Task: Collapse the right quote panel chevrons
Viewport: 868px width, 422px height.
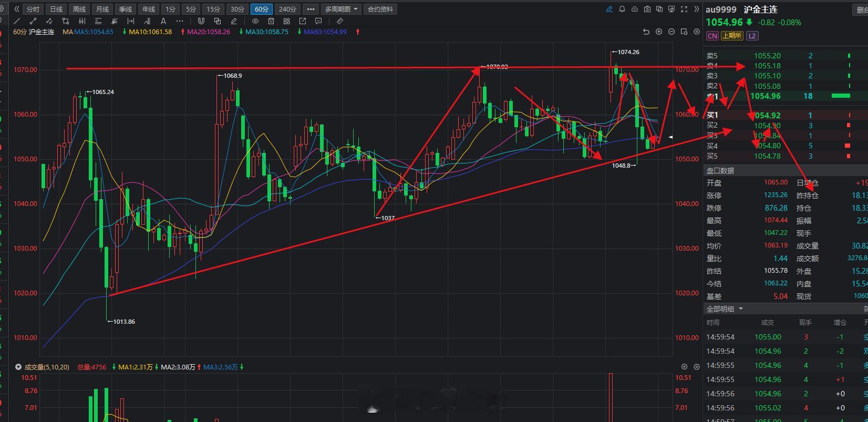Action: (x=697, y=9)
